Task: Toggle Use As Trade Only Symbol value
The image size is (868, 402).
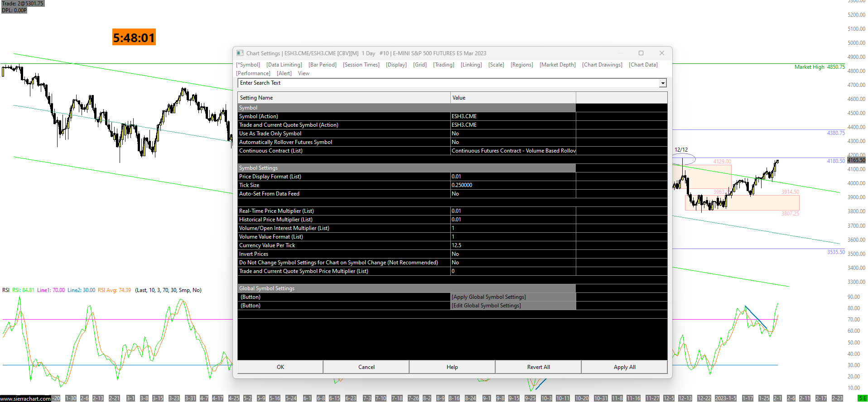Action: (x=513, y=134)
